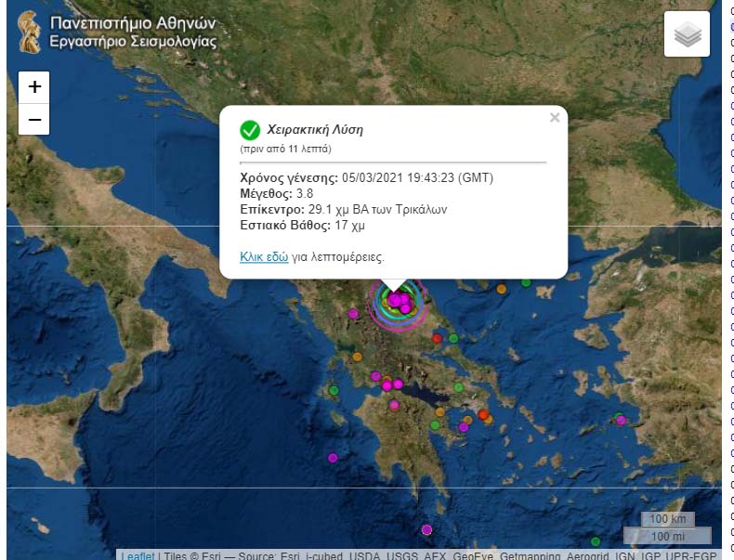The width and height of the screenshot is (734, 560).
Task: Open the 'Κλικ εδώ' details link
Action: tap(264, 257)
